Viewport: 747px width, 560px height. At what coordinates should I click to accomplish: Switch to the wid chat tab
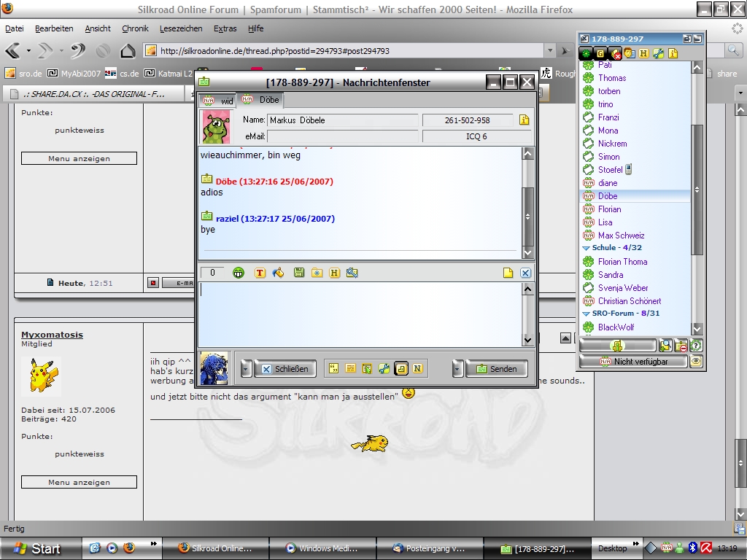coord(217,100)
